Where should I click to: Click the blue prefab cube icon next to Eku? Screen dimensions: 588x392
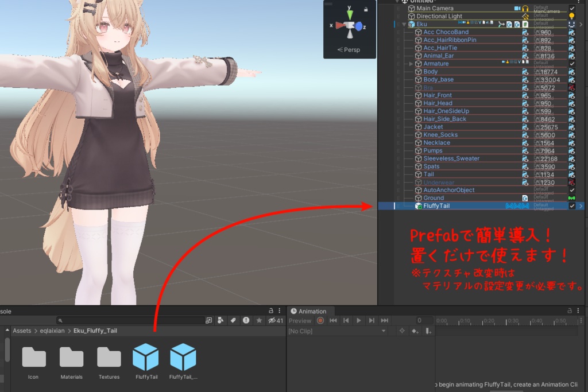(x=411, y=24)
